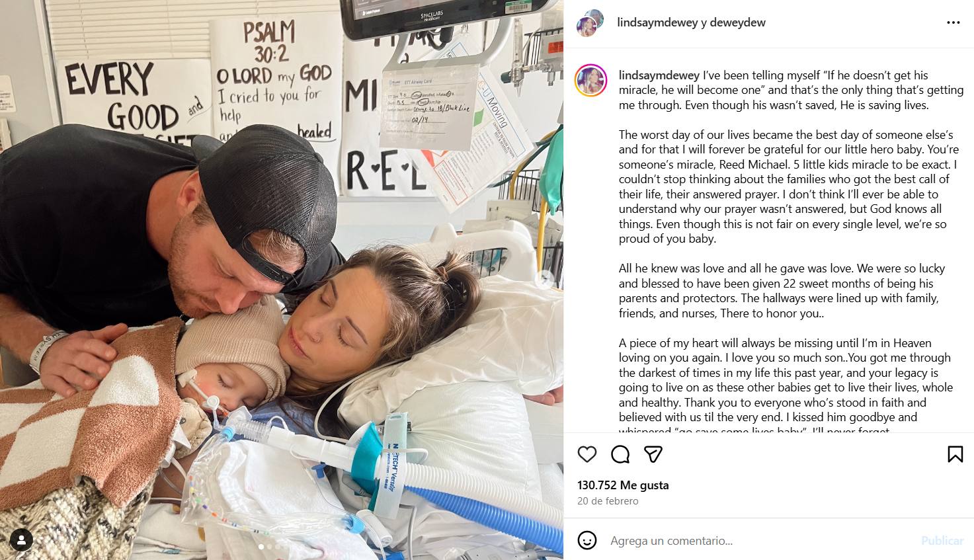Click lindsaymdewey username in caption
Image resolution: width=974 pixels, height=560 pixels.
tap(659, 75)
